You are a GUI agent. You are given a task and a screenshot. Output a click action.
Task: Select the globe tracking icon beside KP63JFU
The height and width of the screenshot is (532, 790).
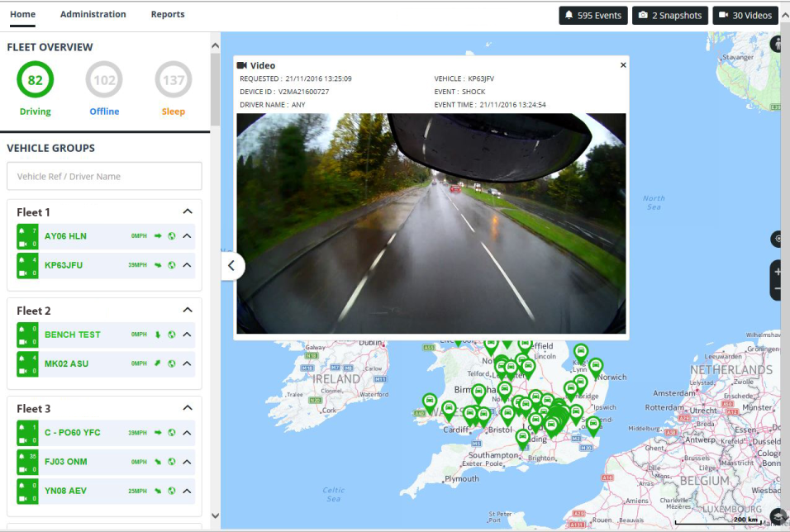(x=171, y=265)
